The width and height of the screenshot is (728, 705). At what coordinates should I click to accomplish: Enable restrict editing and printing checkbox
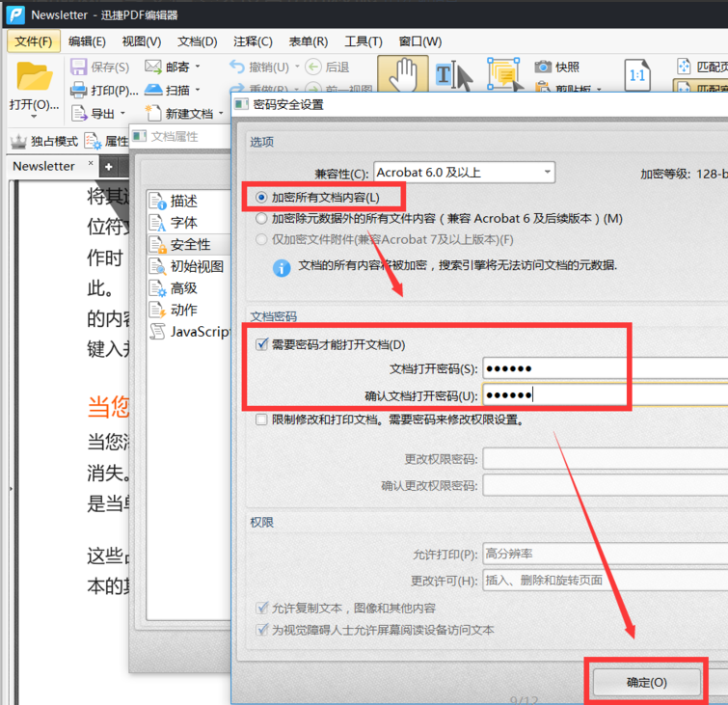tap(261, 420)
